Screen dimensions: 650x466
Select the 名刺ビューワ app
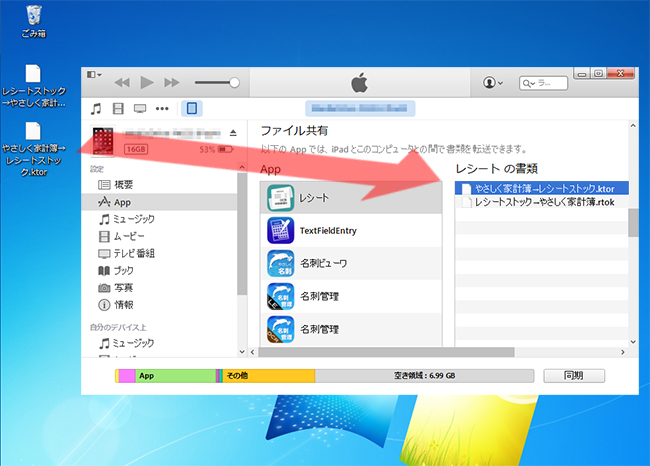click(x=351, y=263)
